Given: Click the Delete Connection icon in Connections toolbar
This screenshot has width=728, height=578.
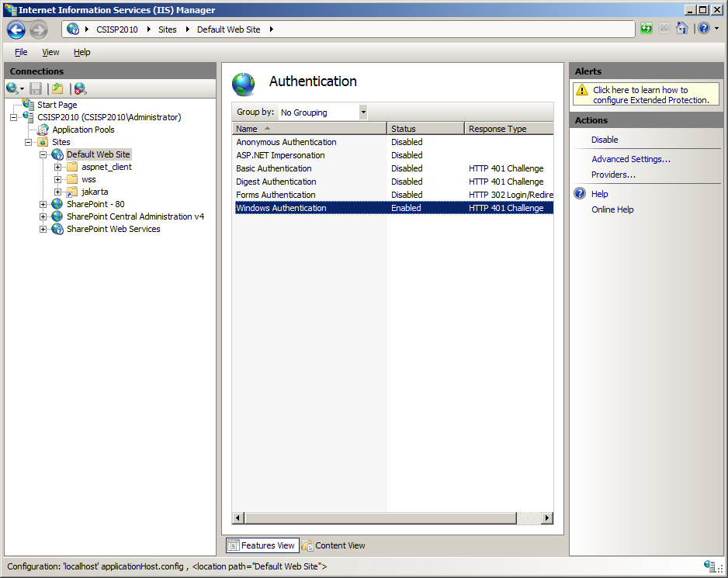Looking at the screenshot, I should [80, 88].
